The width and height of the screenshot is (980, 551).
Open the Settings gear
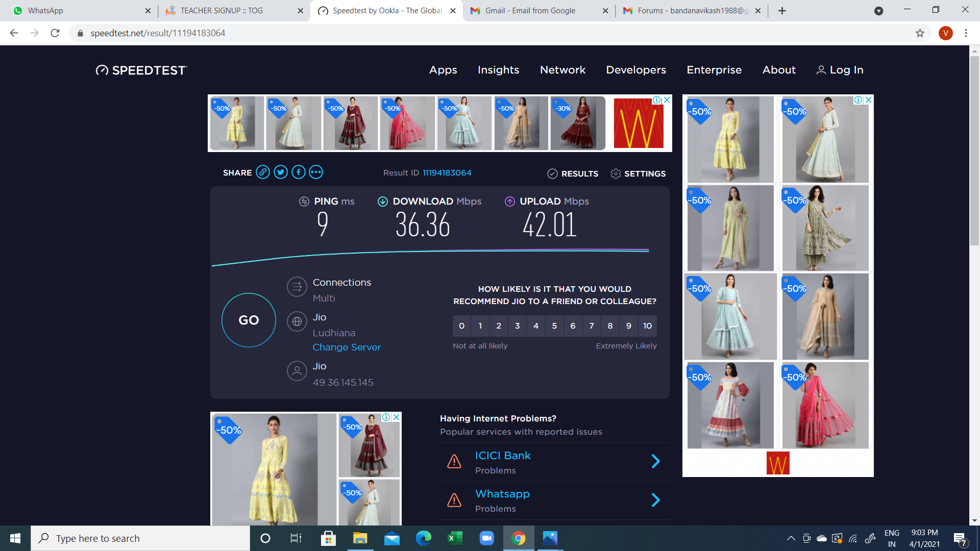tap(616, 174)
